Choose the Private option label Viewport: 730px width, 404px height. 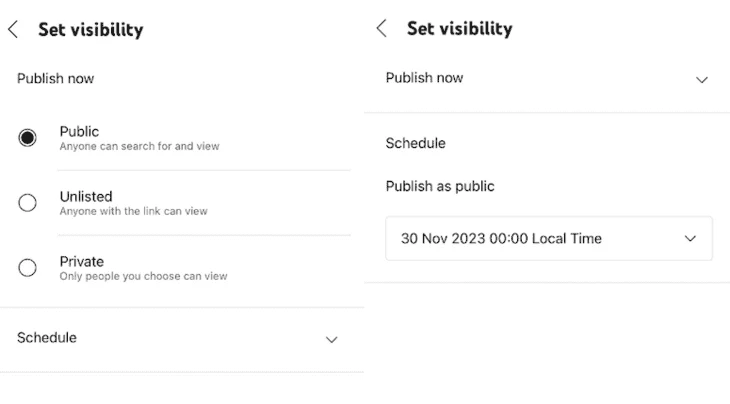point(82,262)
